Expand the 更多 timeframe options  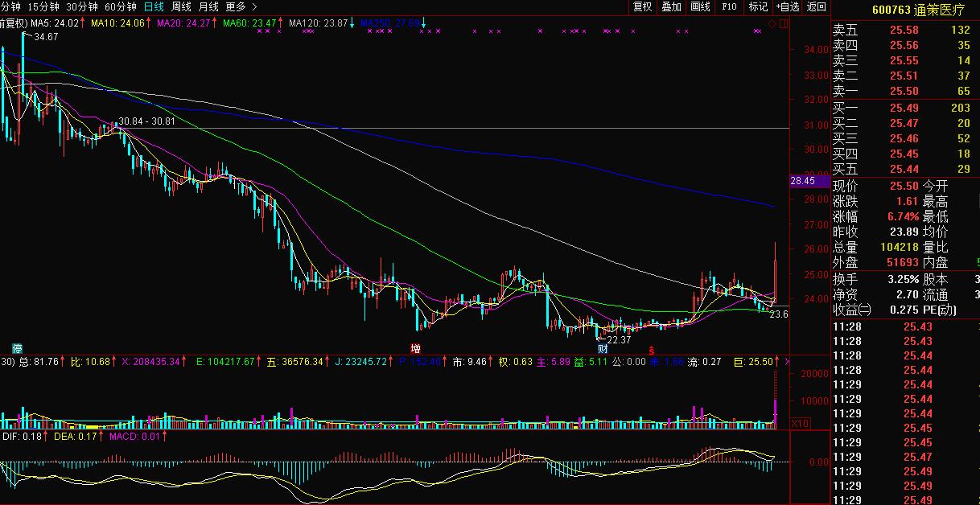point(241,6)
